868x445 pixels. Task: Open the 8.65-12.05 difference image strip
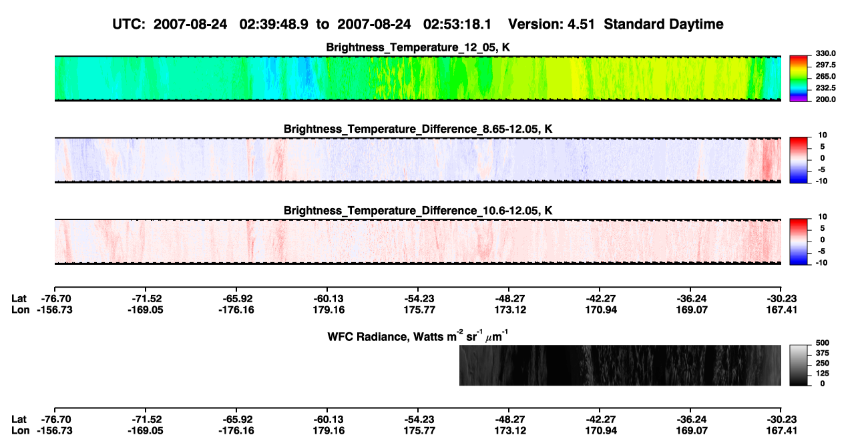pyautogui.click(x=417, y=160)
